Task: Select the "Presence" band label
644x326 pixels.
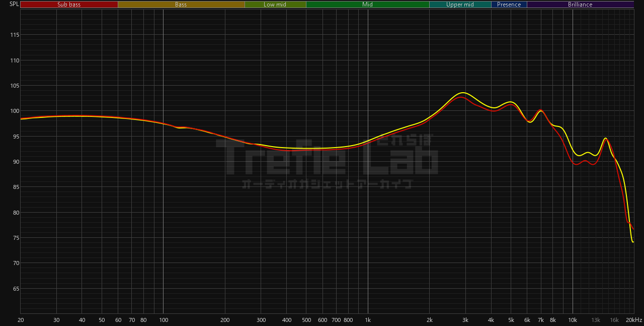Action: [509, 5]
